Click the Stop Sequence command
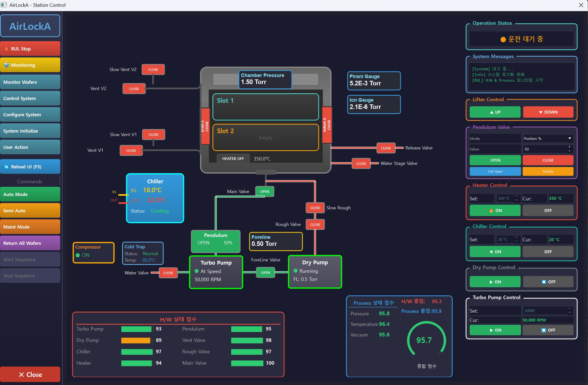This screenshot has width=588, height=385. point(30,276)
